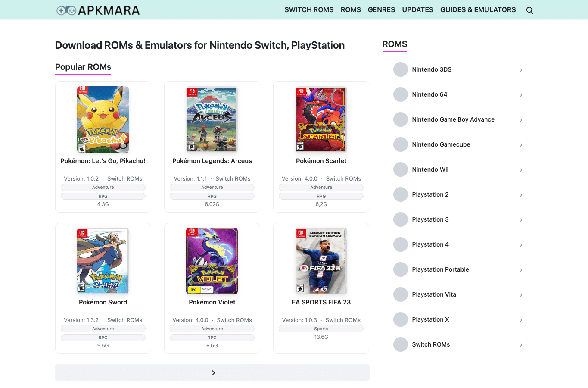Click the APKMARA gamepad logo
This screenshot has width=588, height=388.
[x=98, y=10]
